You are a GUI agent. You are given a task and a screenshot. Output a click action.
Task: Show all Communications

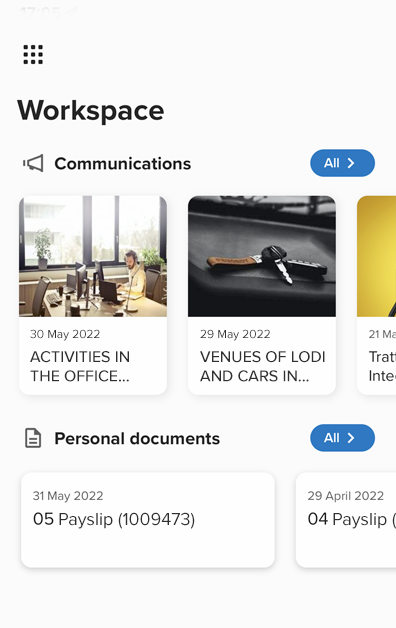tap(342, 163)
